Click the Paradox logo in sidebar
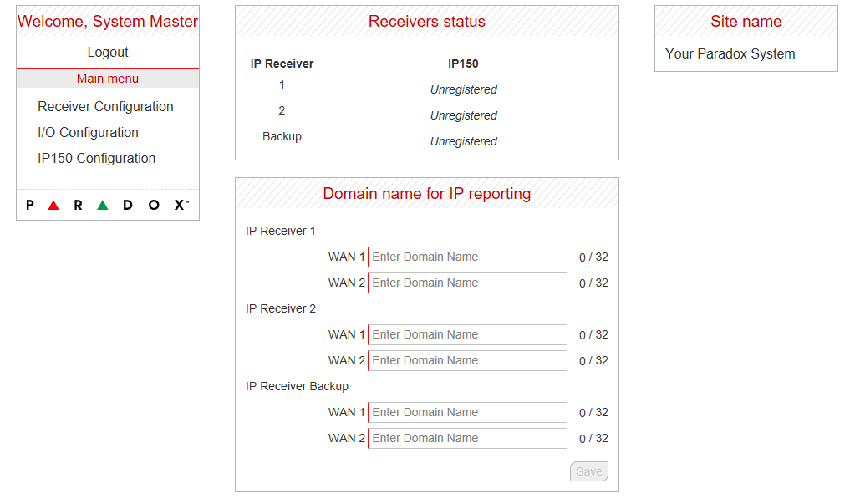This screenshot has width=855, height=504. pos(108,205)
